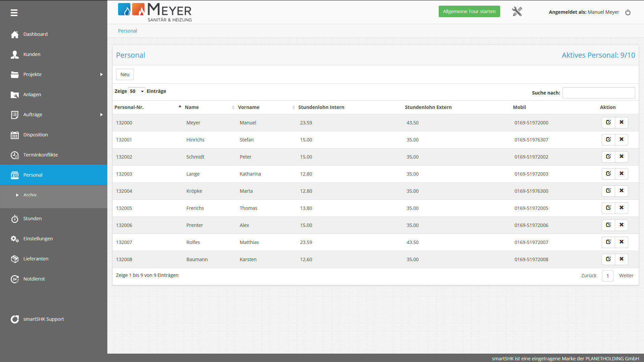Screen dimensions: 644x362
Task: Delete the Meyer Manuel row
Action: 621,122
